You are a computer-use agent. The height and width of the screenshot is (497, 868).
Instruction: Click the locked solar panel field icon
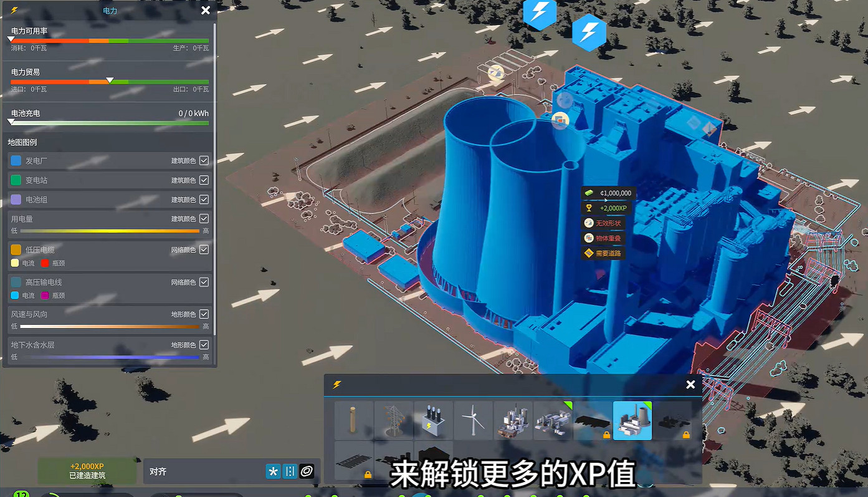point(353,460)
